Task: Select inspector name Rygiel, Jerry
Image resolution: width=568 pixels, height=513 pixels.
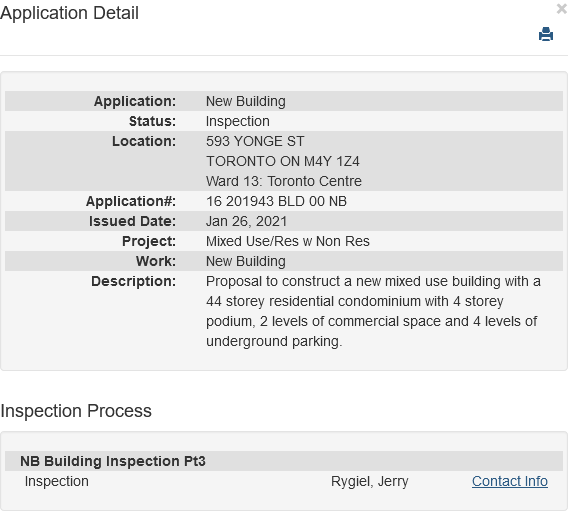Action: (x=369, y=481)
